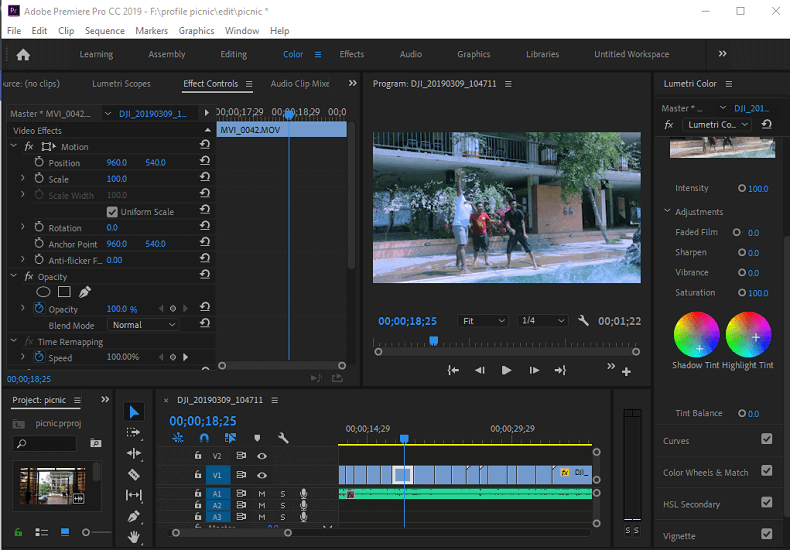Toggle V1 track output eye
Viewport: 790px width, 550px height.
262,474
